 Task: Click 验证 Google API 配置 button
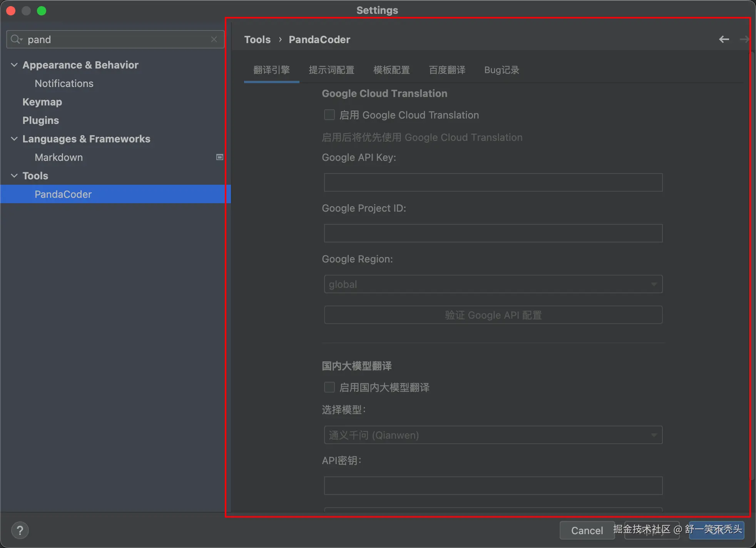(x=493, y=315)
